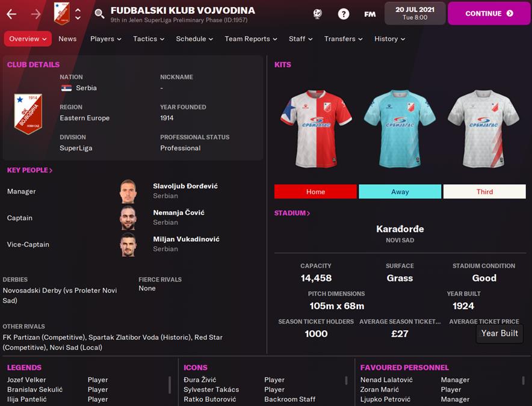The image size is (532, 406).
Task: Open the Tactics menu
Action: coord(149,38)
